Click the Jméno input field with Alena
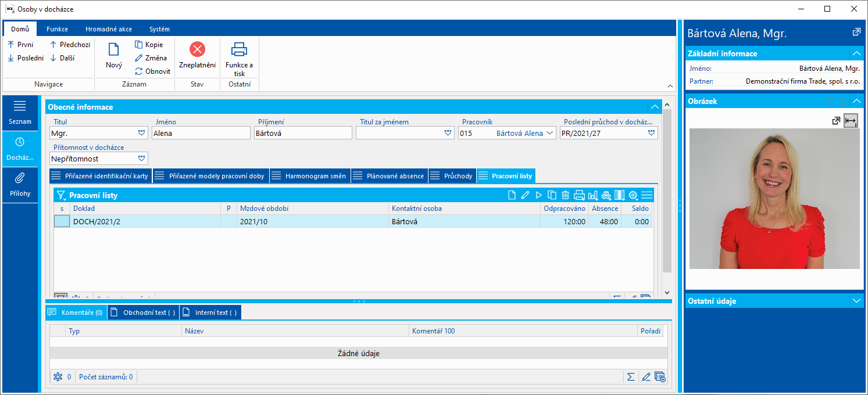 (x=201, y=133)
